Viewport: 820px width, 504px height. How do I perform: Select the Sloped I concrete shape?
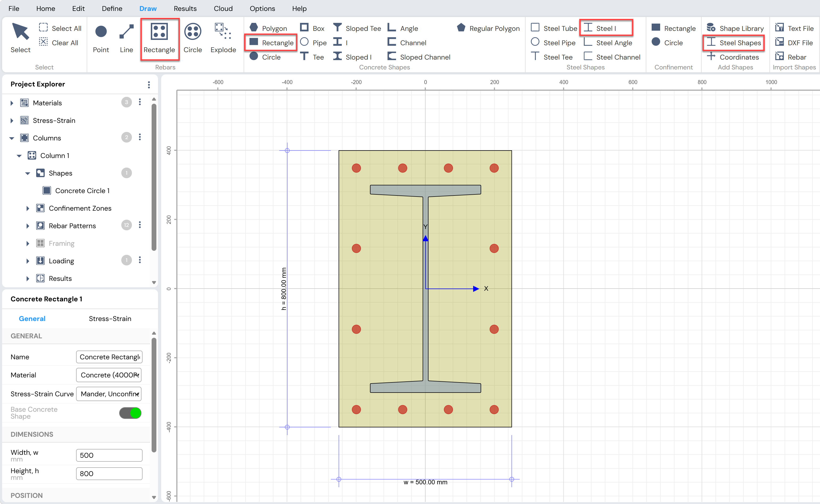tap(352, 57)
